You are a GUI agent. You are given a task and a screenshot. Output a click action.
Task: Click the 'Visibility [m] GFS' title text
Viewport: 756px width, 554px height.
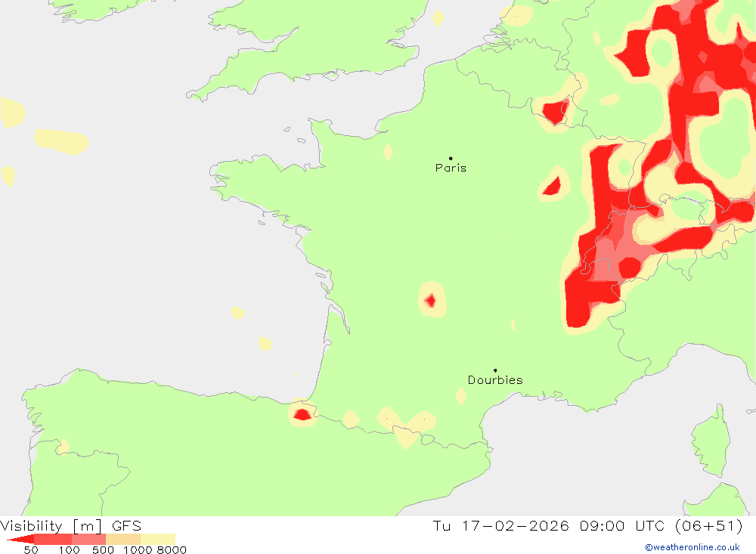(71, 525)
